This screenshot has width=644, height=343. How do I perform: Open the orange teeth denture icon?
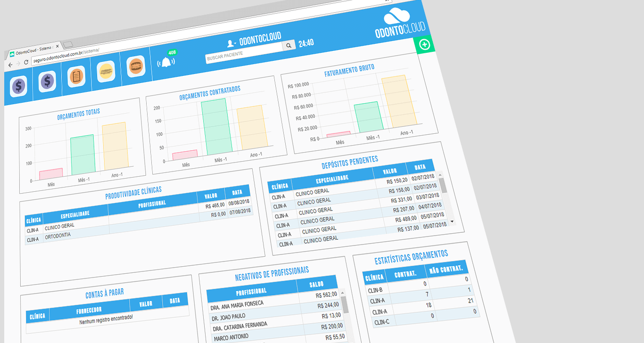[x=136, y=66]
